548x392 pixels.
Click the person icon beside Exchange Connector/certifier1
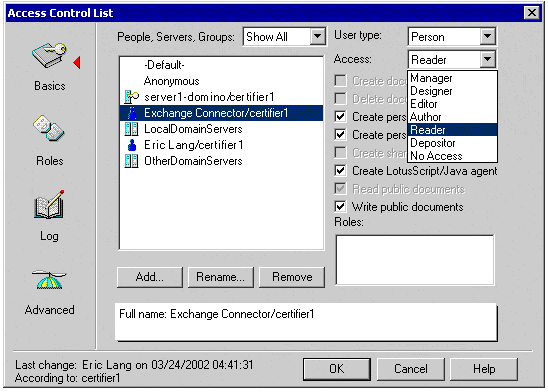click(x=132, y=113)
